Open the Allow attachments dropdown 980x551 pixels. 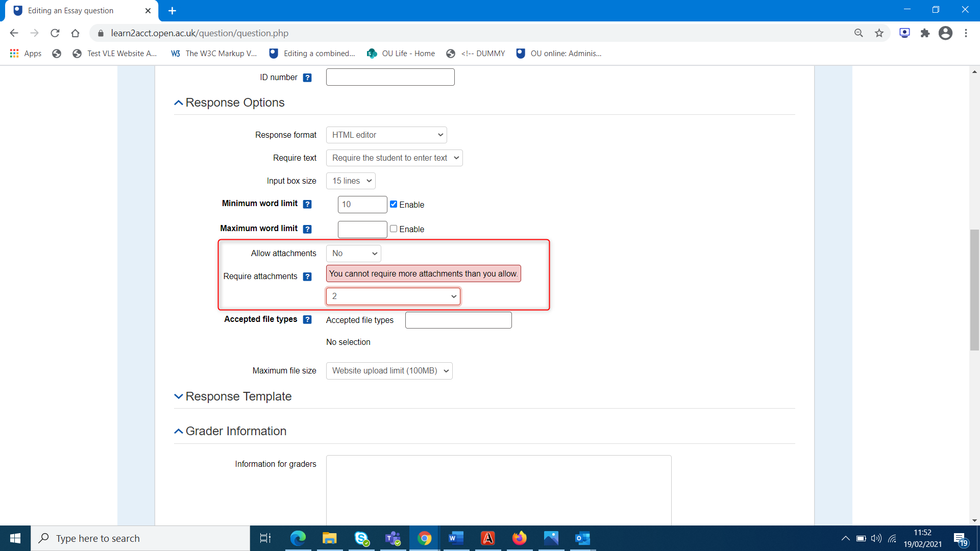click(354, 254)
